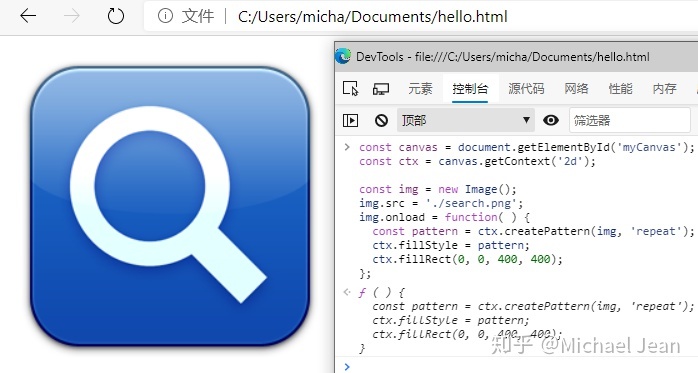Screen dimensions: 698x373
Task: Click the 筛选器 filter input
Action: pyautogui.click(x=629, y=120)
